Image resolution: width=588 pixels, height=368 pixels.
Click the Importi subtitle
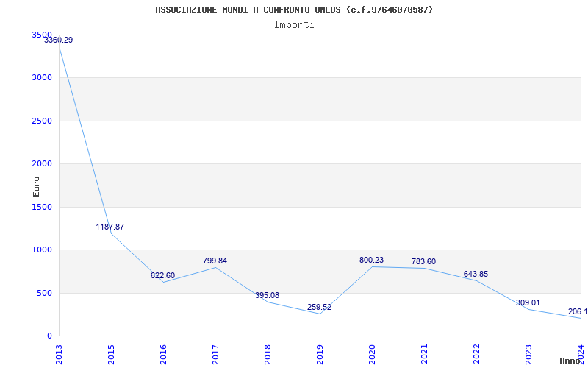294,25
